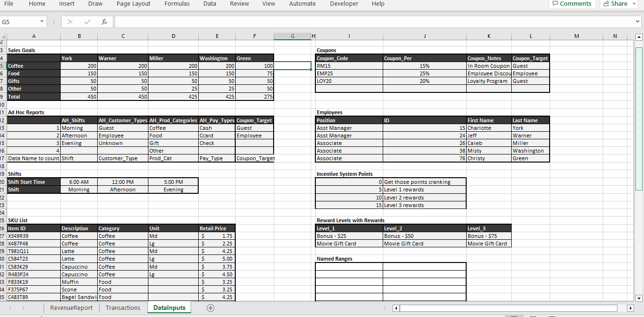Select the whole sheet with Select All corner

[3, 36]
